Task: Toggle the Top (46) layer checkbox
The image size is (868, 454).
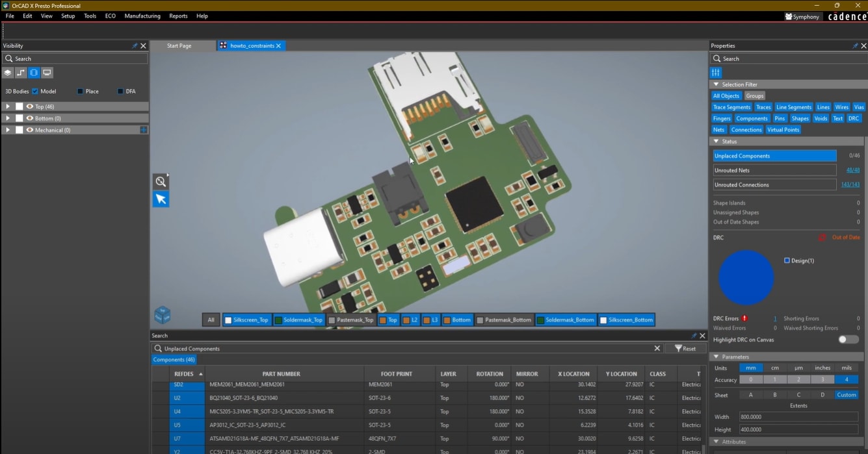Action: (20, 107)
